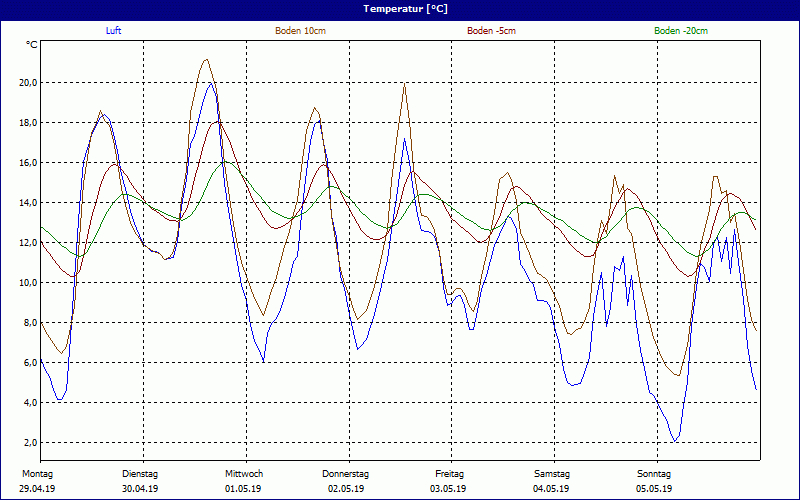Click the '20,0' y-axis value
This screenshot has height=500, width=800.
point(28,83)
